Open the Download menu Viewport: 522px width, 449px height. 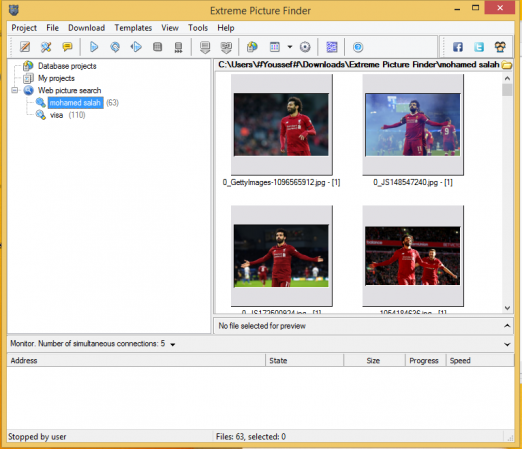pyautogui.click(x=86, y=28)
